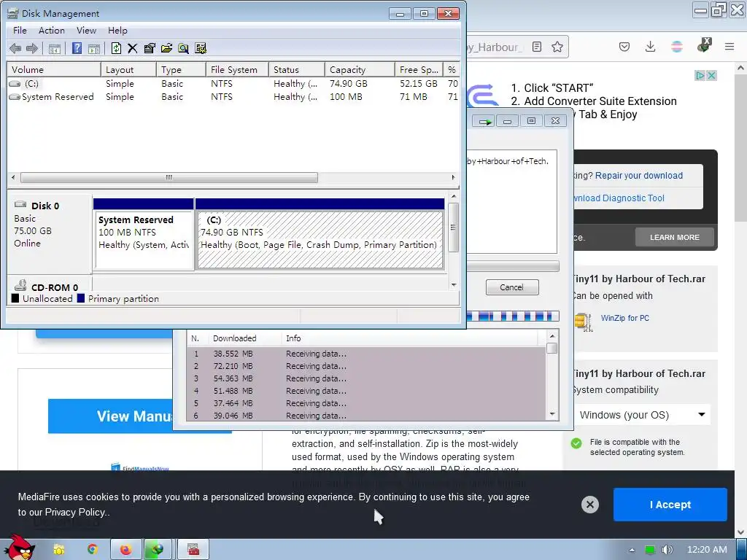Click the I Accept cookie button
747x560 pixels.
670,505
